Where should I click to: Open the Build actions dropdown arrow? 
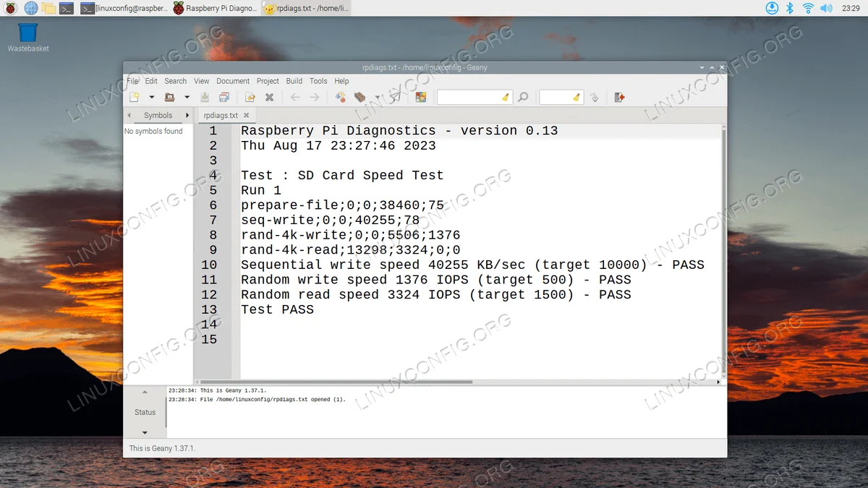[x=377, y=97]
